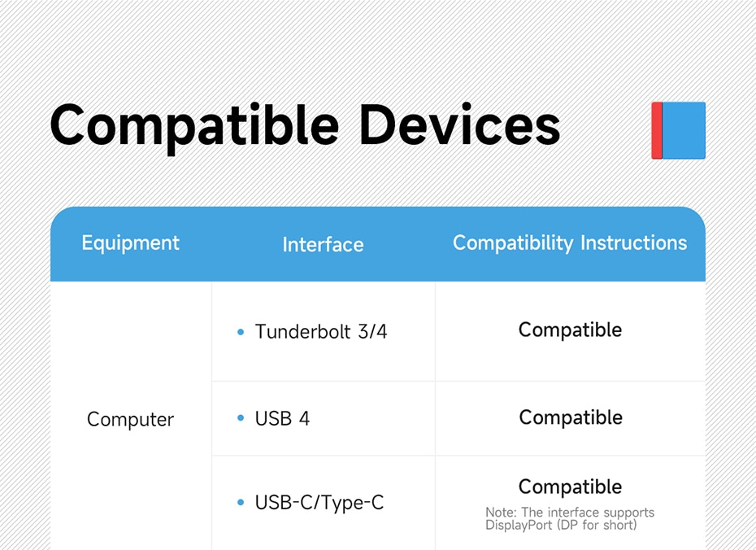
Task: Click the word Compatible in the large heading
Action: click(194, 126)
